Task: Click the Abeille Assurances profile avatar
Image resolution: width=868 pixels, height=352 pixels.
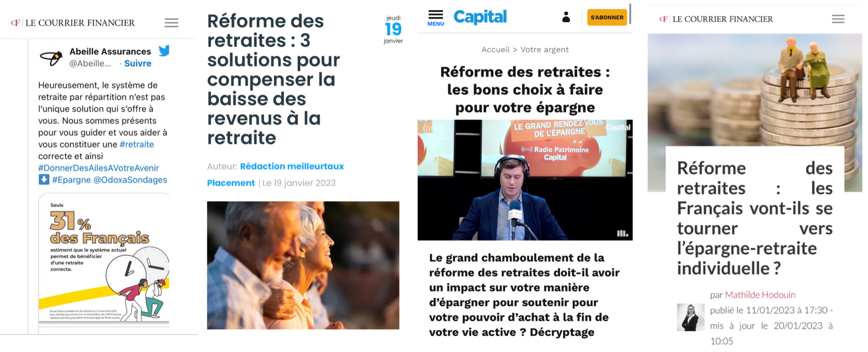Action: pos(51,58)
